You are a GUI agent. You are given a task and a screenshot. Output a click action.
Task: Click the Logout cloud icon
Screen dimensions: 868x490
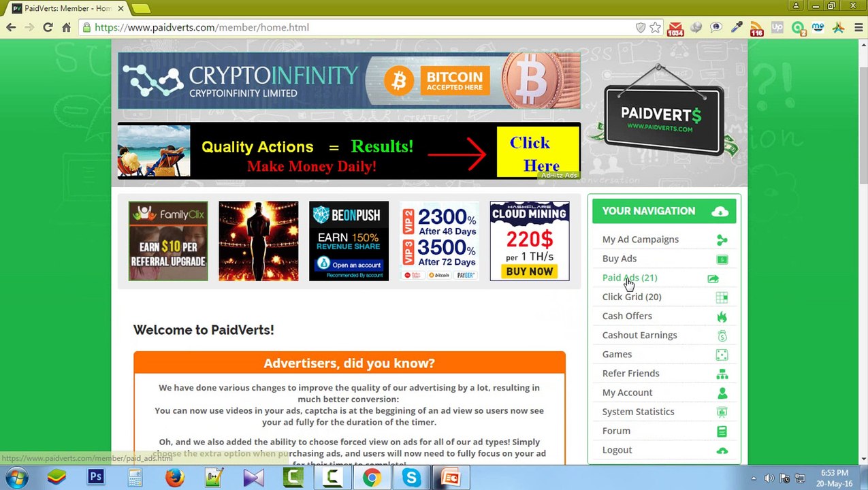[722, 451]
